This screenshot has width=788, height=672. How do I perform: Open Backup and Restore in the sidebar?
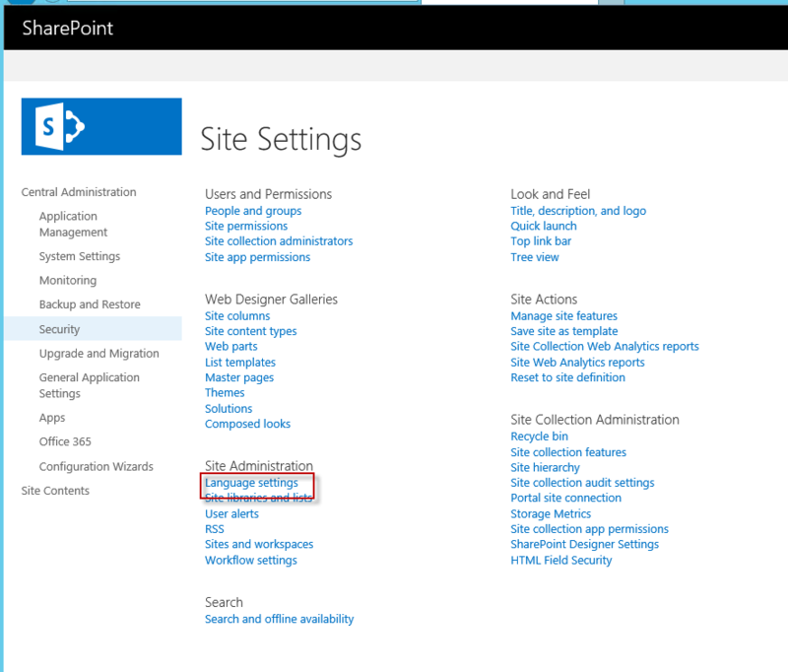click(x=90, y=304)
